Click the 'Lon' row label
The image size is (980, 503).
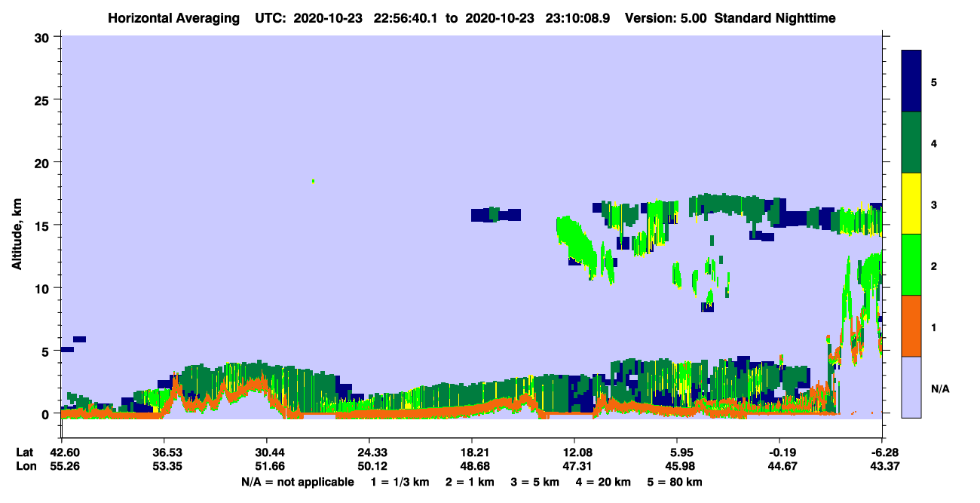tap(25, 466)
